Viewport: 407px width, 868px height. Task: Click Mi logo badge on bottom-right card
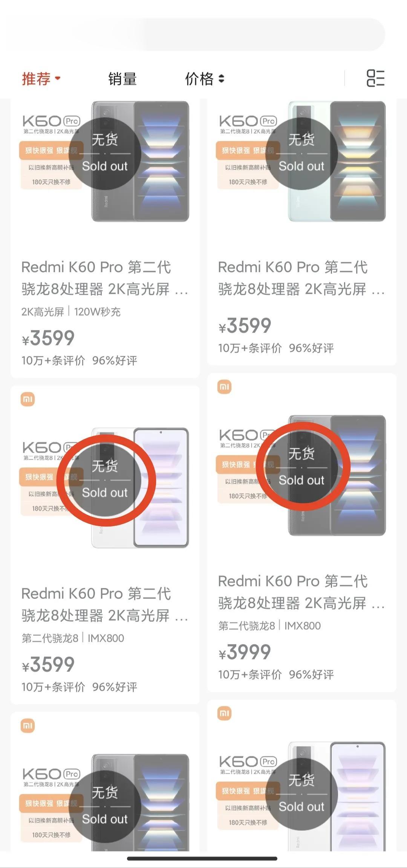click(x=225, y=713)
